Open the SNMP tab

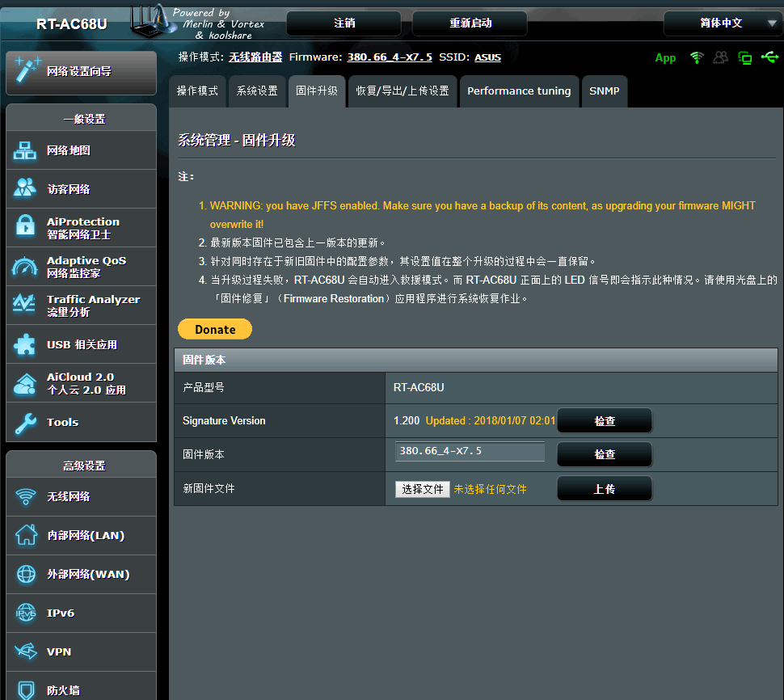pos(605,91)
